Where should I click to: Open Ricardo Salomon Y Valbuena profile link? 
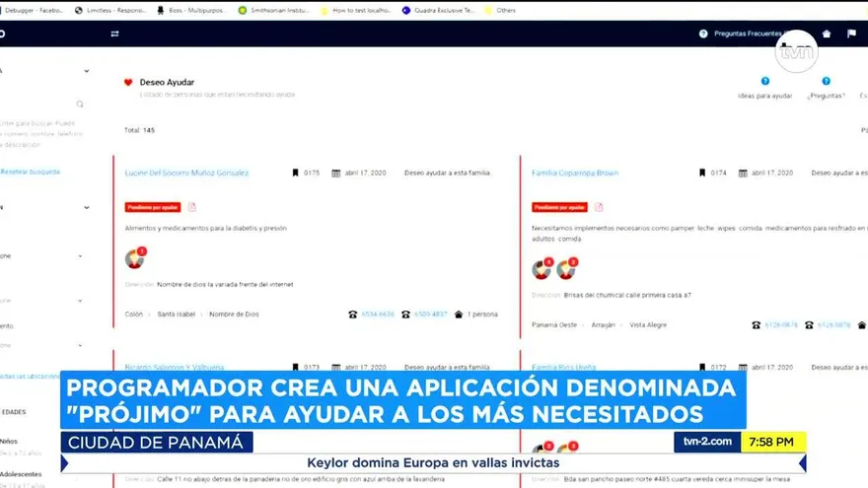(175, 368)
